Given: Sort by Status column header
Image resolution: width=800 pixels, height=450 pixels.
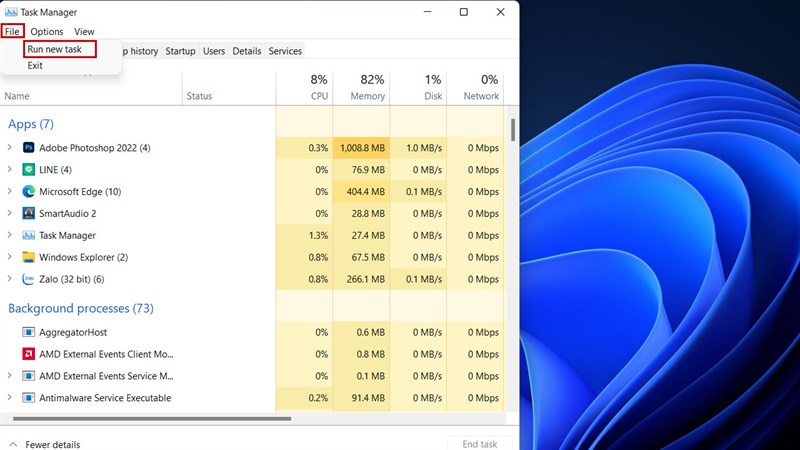Looking at the screenshot, I should (199, 96).
